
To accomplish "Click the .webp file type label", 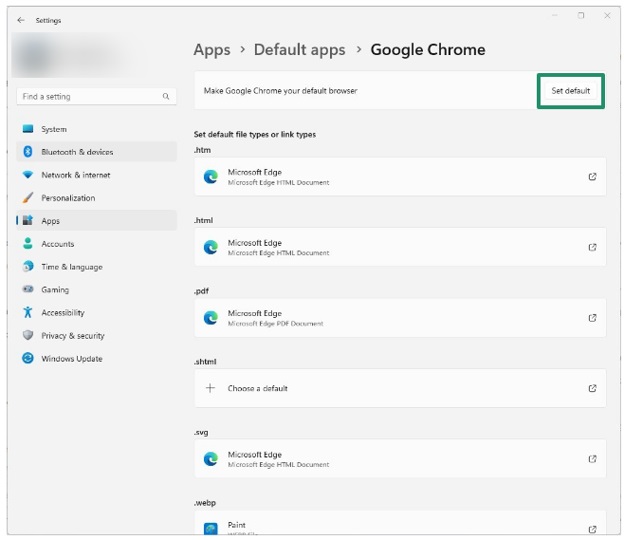I will point(205,503).
